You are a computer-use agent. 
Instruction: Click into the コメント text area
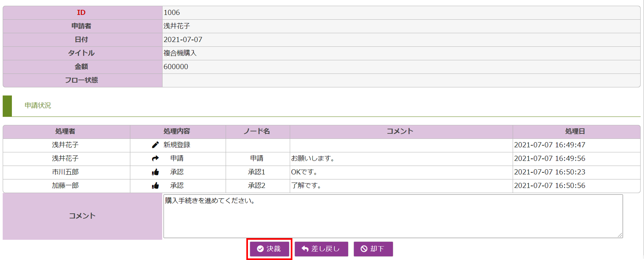tap(393, 216)
